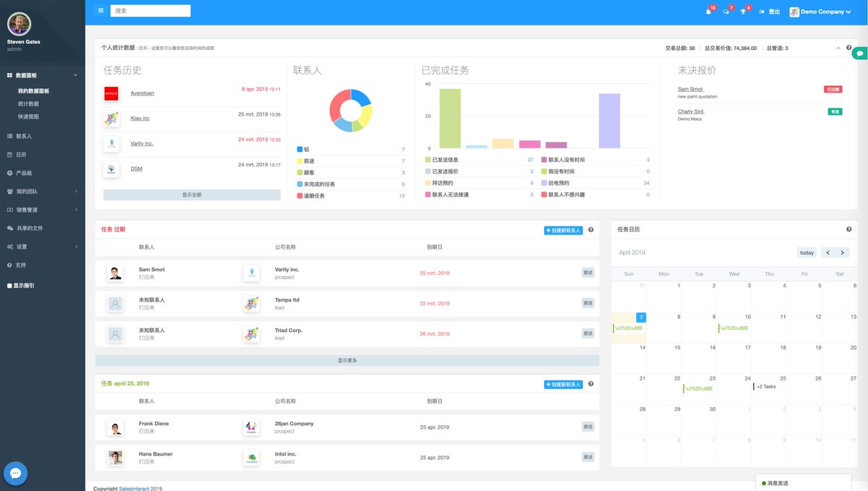The height and width of the screenshot is (491, 868).
Task: Expand the 销售管道 sidebar section
Action: tap(43, 210)
